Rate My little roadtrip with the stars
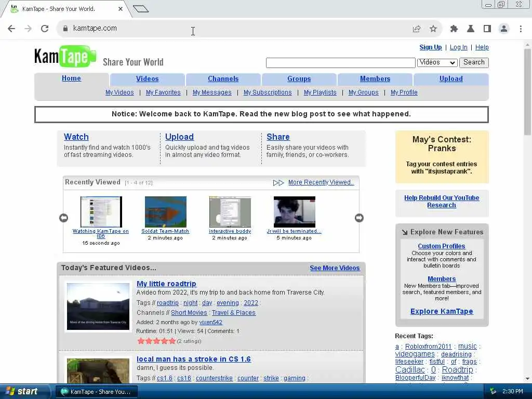 pos(156,341)
